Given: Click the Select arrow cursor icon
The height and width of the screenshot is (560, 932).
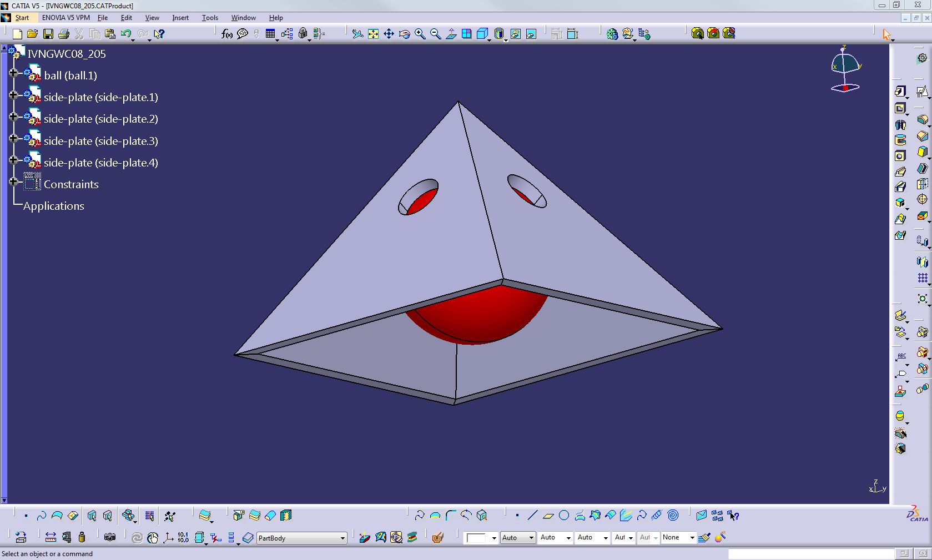Looking at the screenshot, I should 886,34.
